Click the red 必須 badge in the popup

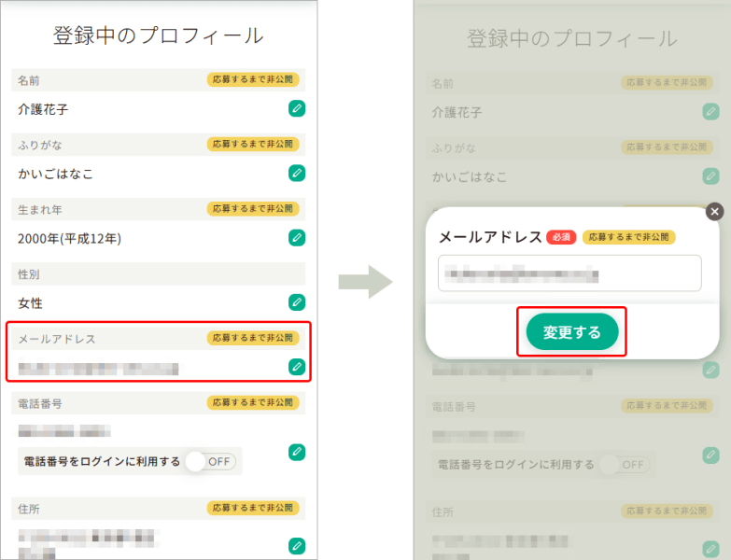click(561, 237)
